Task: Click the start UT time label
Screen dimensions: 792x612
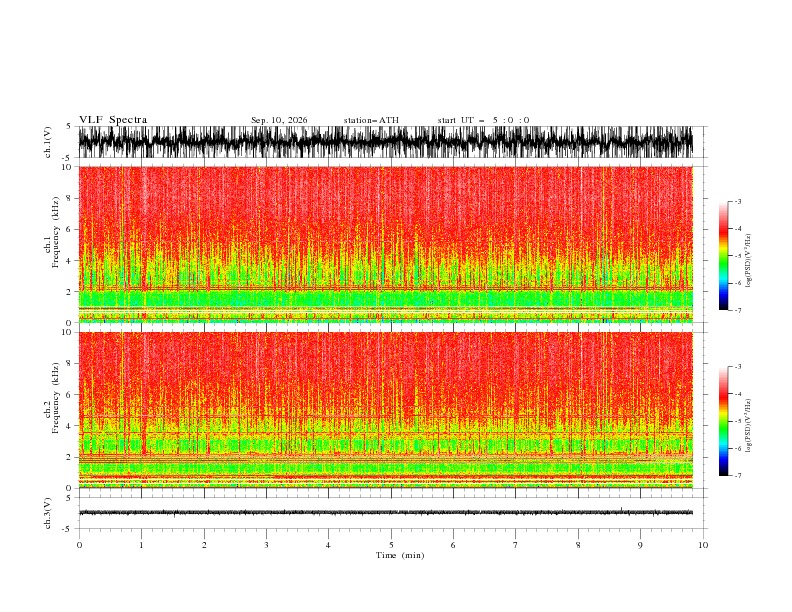Action: pos(483,120)
